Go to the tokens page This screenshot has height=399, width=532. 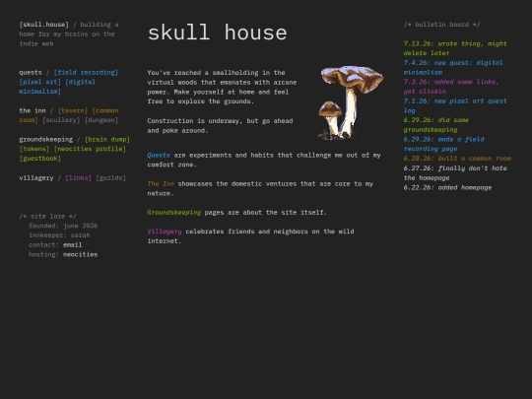click(x=34, y=149)
